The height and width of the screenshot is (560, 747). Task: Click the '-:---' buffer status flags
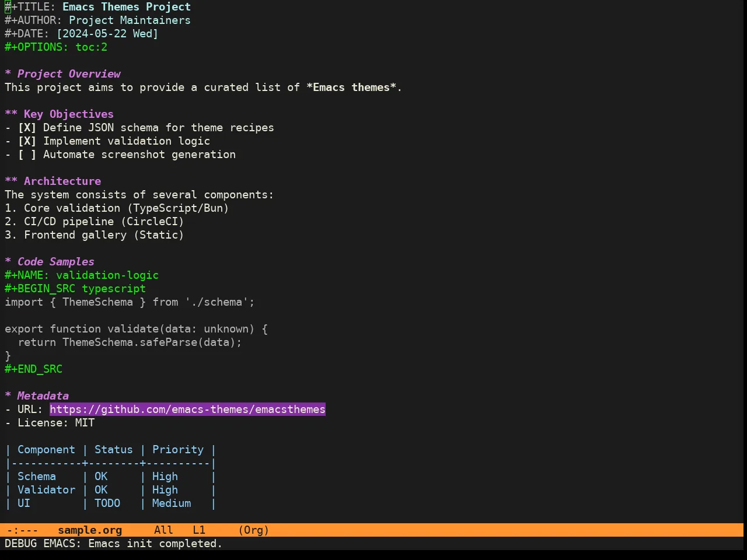22,530
